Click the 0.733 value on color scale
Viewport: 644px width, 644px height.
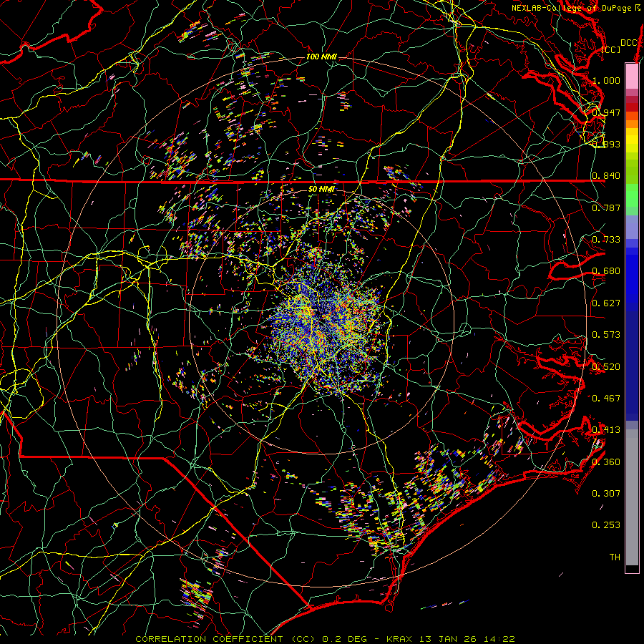coord(606,240)
